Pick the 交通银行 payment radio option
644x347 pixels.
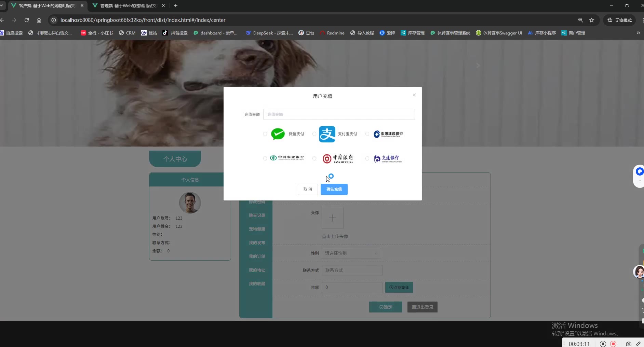pyautogui.click(x=367, y=158)
